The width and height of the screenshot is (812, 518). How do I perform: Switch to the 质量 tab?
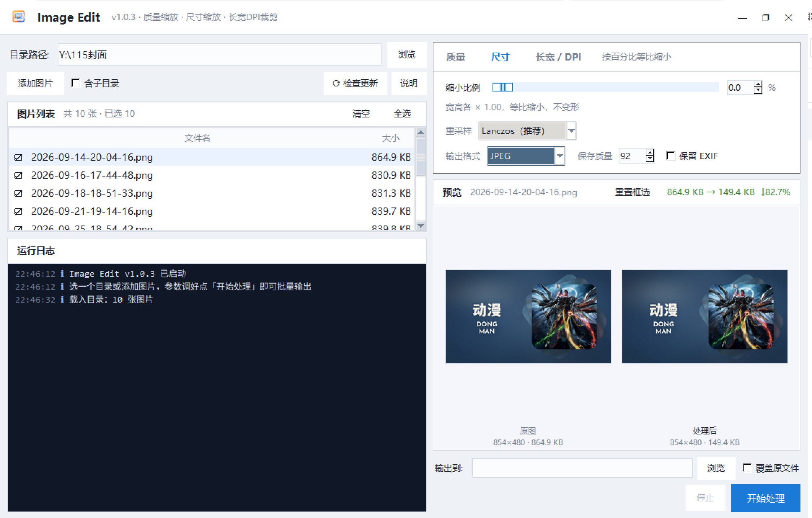(x=455, y=57)
